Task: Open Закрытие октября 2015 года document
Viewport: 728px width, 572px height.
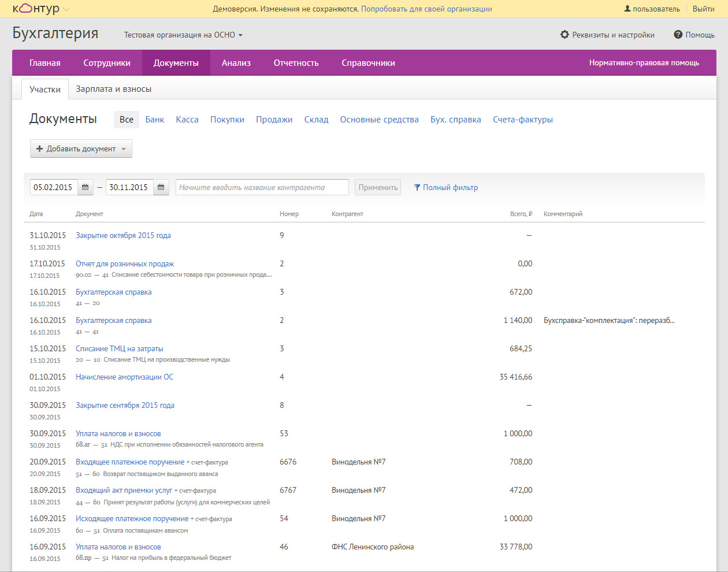Action: (x=123, y=235)
